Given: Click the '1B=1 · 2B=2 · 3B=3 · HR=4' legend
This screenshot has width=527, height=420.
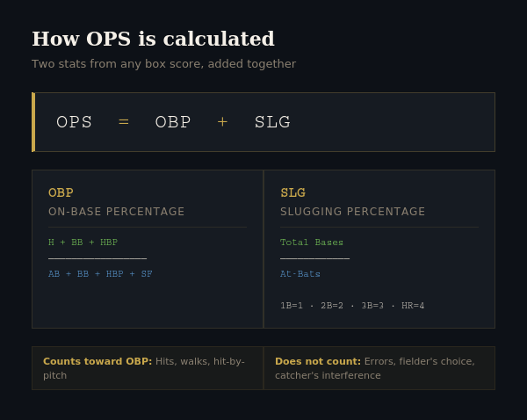Looking at the screenshot, I should [352, 305].
